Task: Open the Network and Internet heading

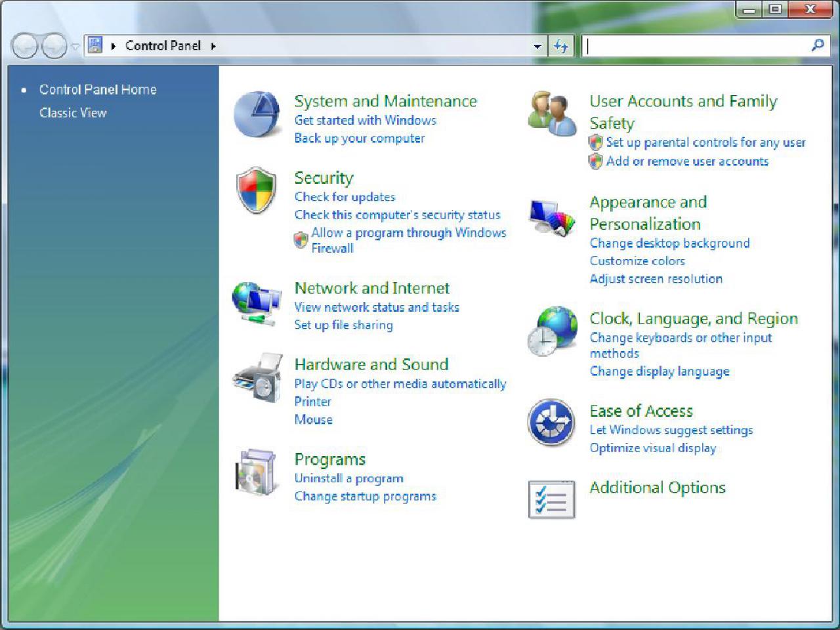Action: [372, 288]
